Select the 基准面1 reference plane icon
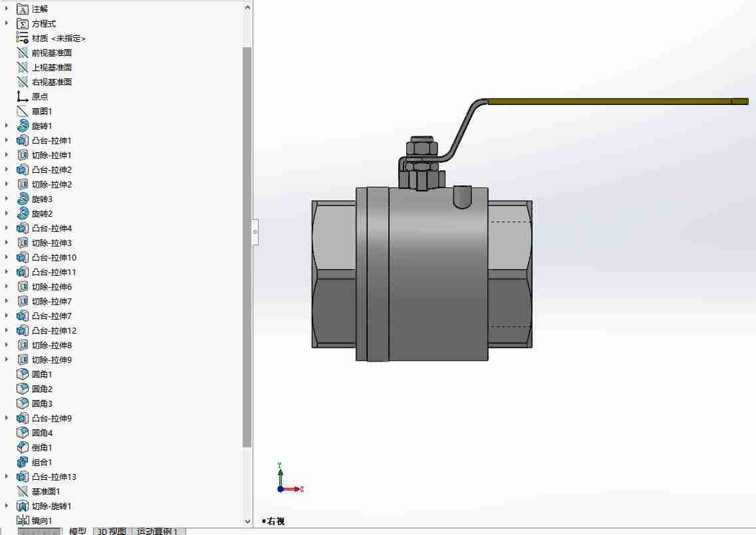The image size is (756, 535). click(22, 491)
